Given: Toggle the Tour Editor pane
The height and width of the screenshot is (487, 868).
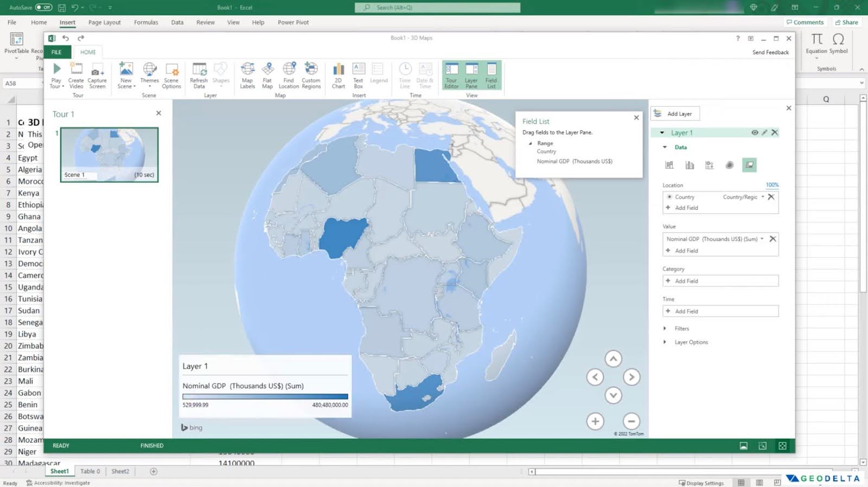Looking at the screenshot, I should point(451,75).
